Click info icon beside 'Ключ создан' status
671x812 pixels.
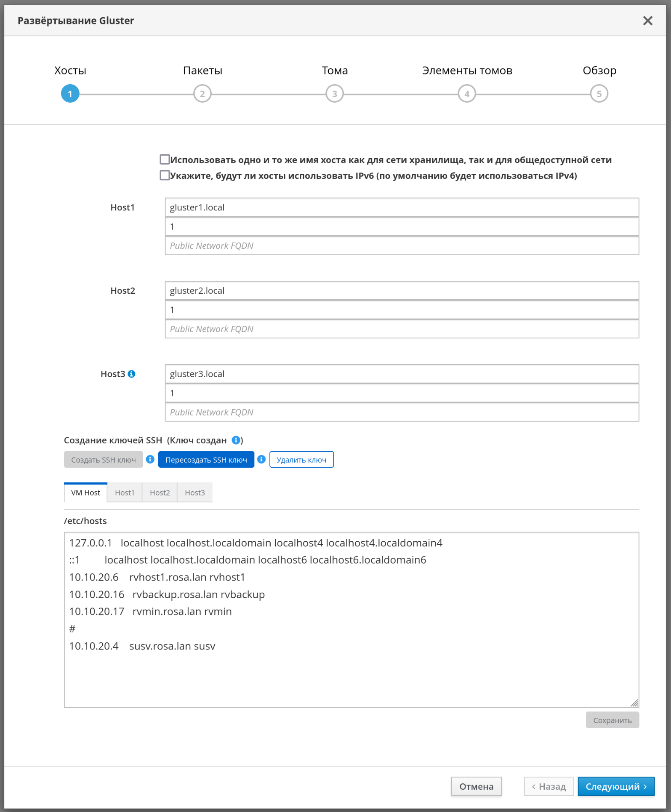point(236,440)
